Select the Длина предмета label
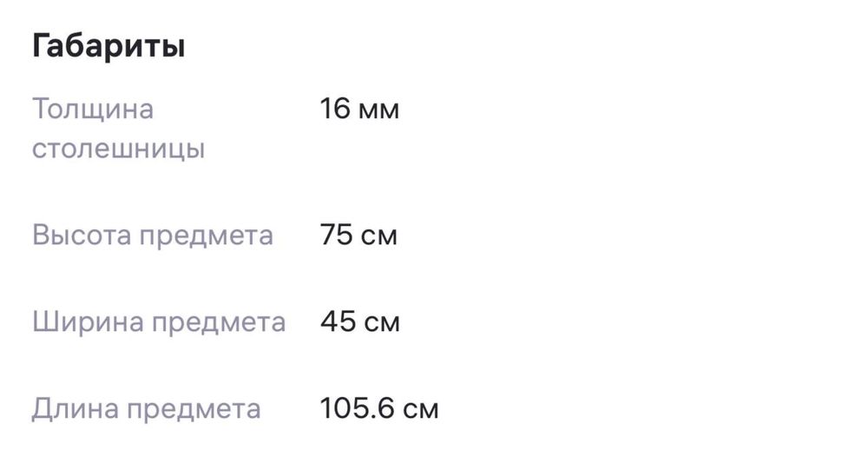Image resolution: width=868 pixels, height=457 pixels. coord(146,410)
